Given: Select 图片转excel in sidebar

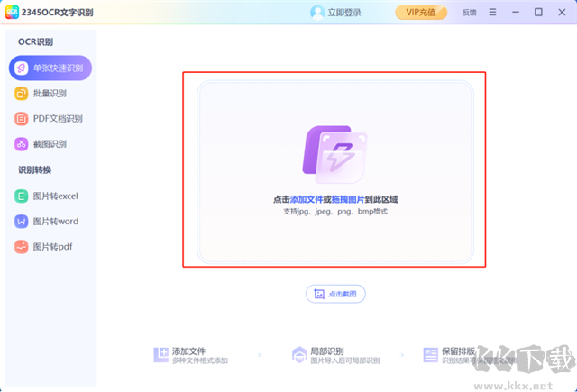Looking at the screenshot, I should [x=50, y=196].
